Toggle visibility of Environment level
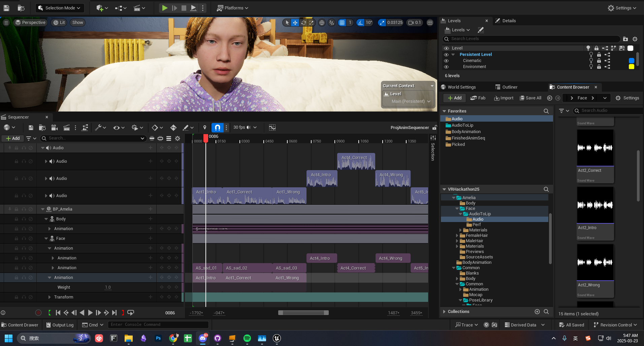The image size is (644, 346). pyautogui.click(x=446, y=67)
